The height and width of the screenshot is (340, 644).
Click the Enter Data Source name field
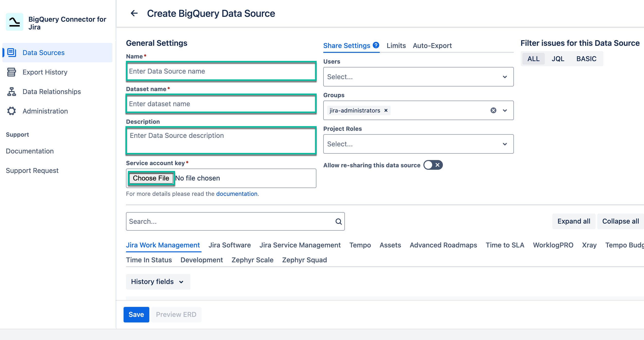point(221,71)
